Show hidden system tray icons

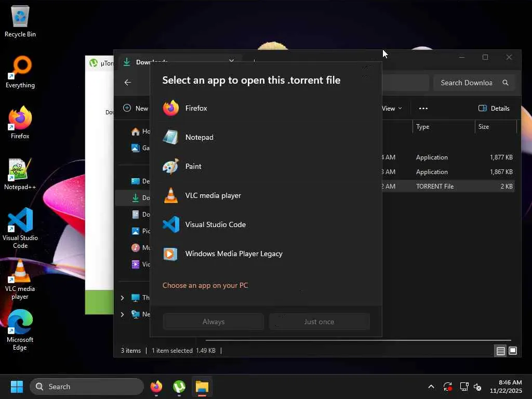(431, 387)
